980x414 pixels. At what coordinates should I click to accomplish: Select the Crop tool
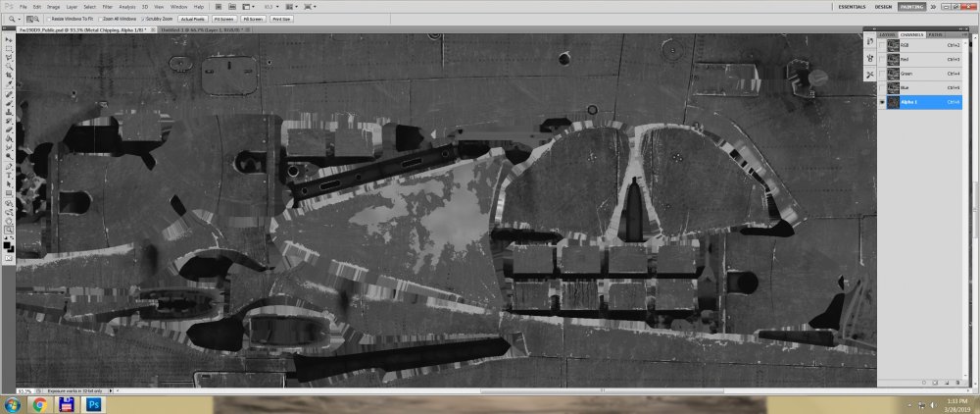click(10, 75)
